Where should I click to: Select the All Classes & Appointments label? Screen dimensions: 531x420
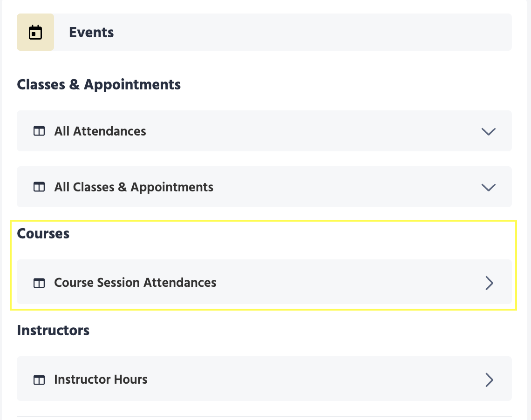(x=134, y=187)
